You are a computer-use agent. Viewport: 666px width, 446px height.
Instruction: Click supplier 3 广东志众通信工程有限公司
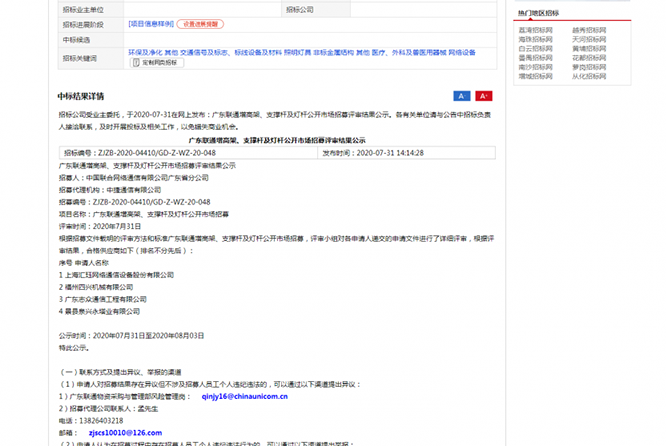point(103,299)
